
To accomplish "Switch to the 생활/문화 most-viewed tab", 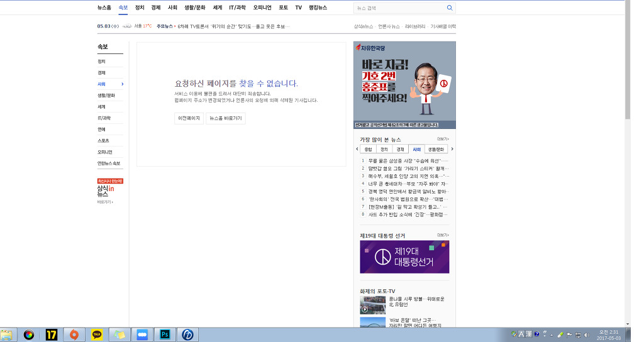I will click(436, 150).
